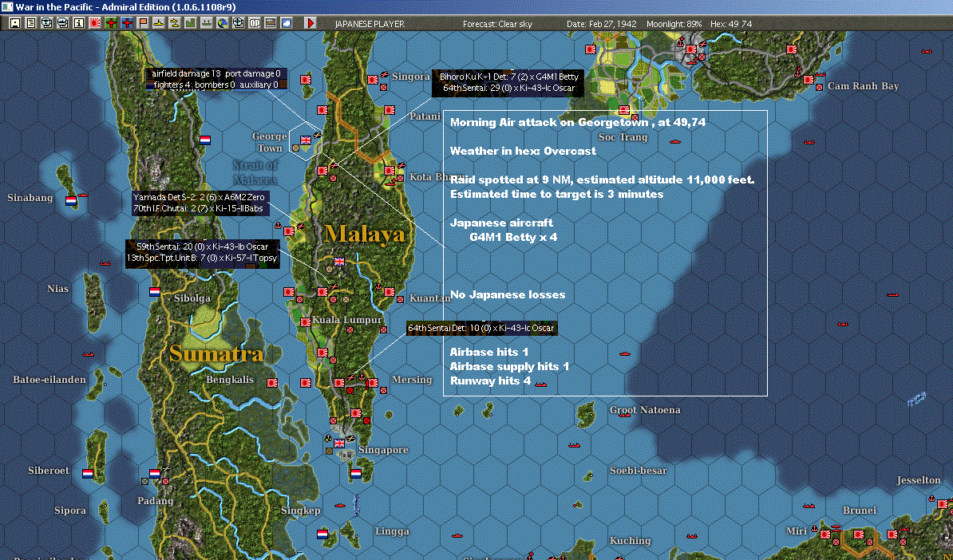Select Dutch flag base above Padang

pyautogui.click(x=154, y=473)
